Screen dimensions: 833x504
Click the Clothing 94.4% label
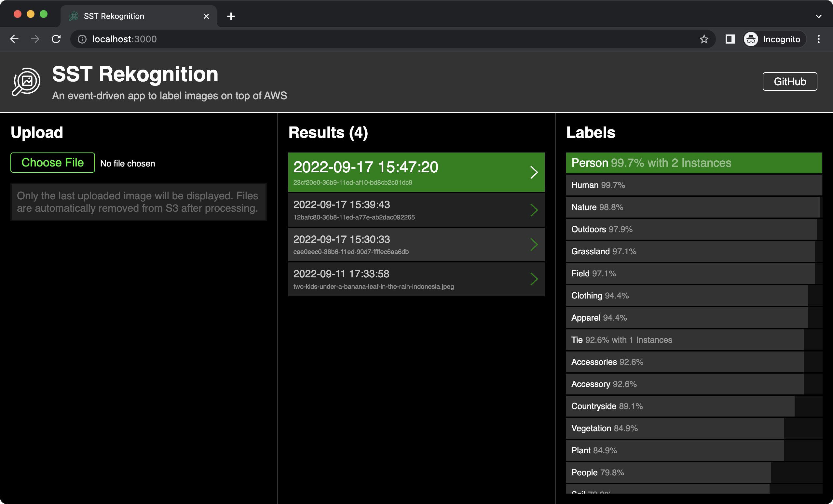pos(694,296)
